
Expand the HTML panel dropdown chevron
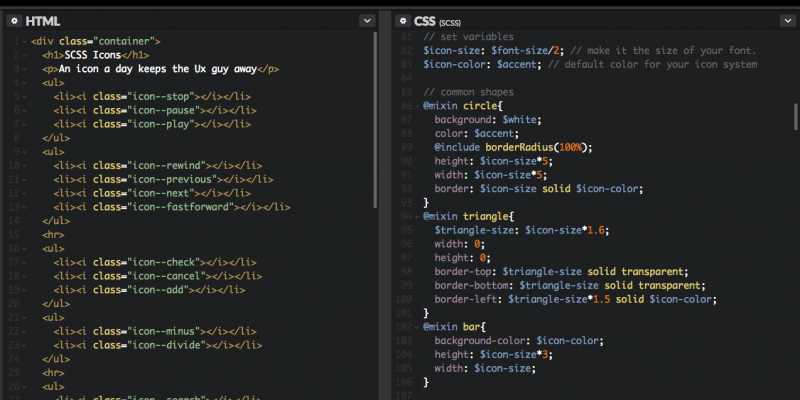click(367, 20)
